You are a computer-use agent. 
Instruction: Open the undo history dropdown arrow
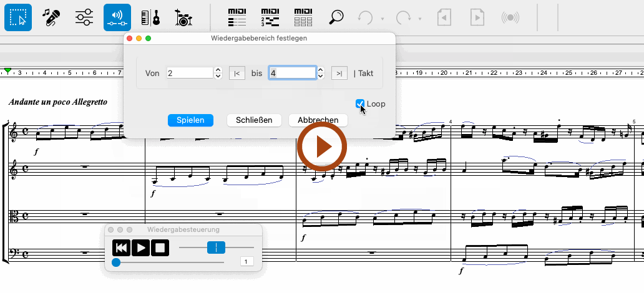pos(383,19)
